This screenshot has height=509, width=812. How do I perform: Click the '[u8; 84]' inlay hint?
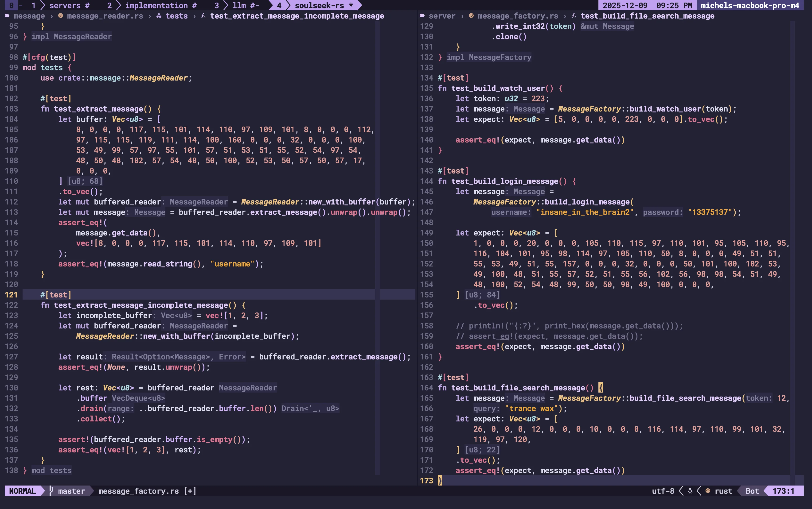tap(482, 295)
